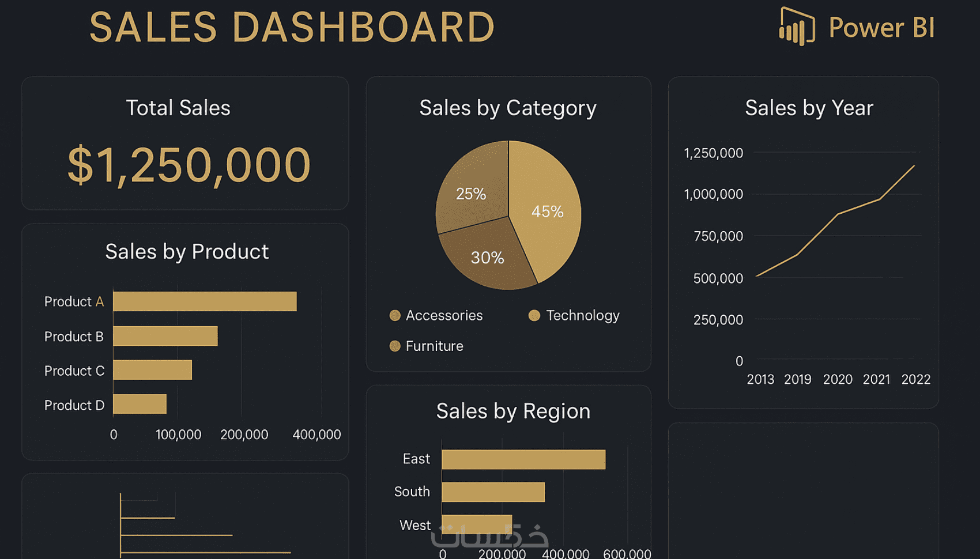
Task: Click the Sales by Year chart title
Action: [x=809, y=108]
